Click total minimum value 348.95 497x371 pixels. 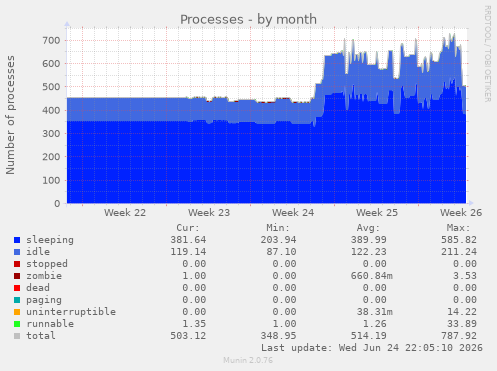[x=278, y=336]
